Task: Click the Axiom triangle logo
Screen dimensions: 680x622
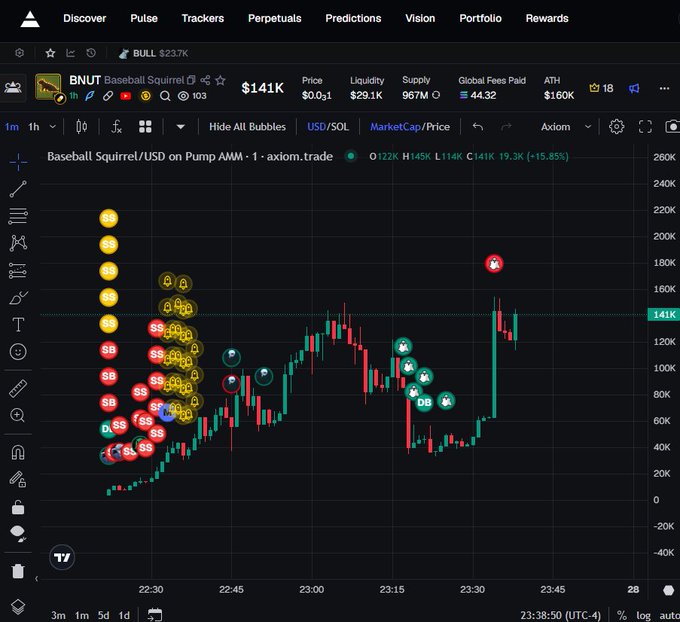Action: coord(30,19)
